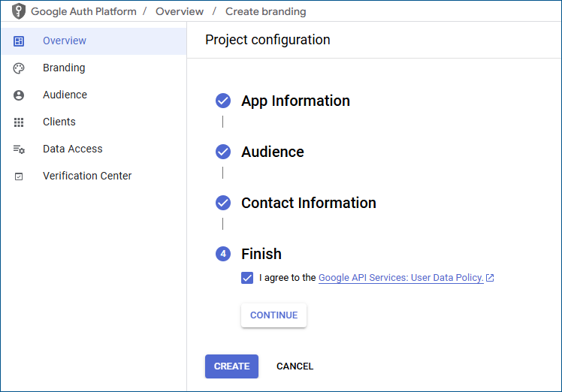Uncheck the User Data Policy agreement checkbox
Image resolution: width=562 pixels, height=392 pixels.
tap(247, 278)
